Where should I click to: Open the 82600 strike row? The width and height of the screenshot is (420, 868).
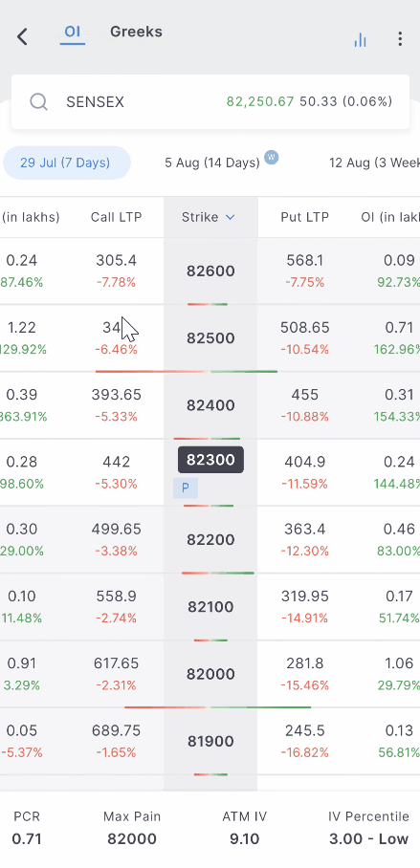point(210,271)
